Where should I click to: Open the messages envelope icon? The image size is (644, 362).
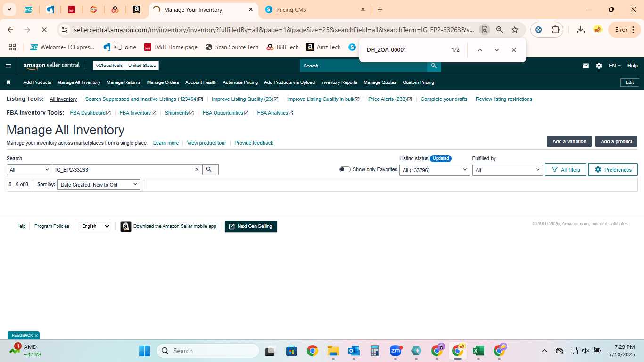tap(586, 66)
